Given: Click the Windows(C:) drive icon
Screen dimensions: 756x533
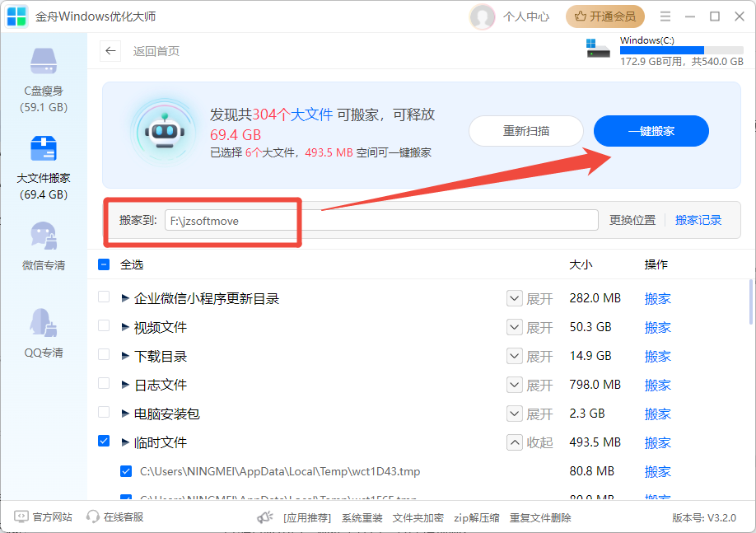Looking at the screenshot, I should click(598, 49).
